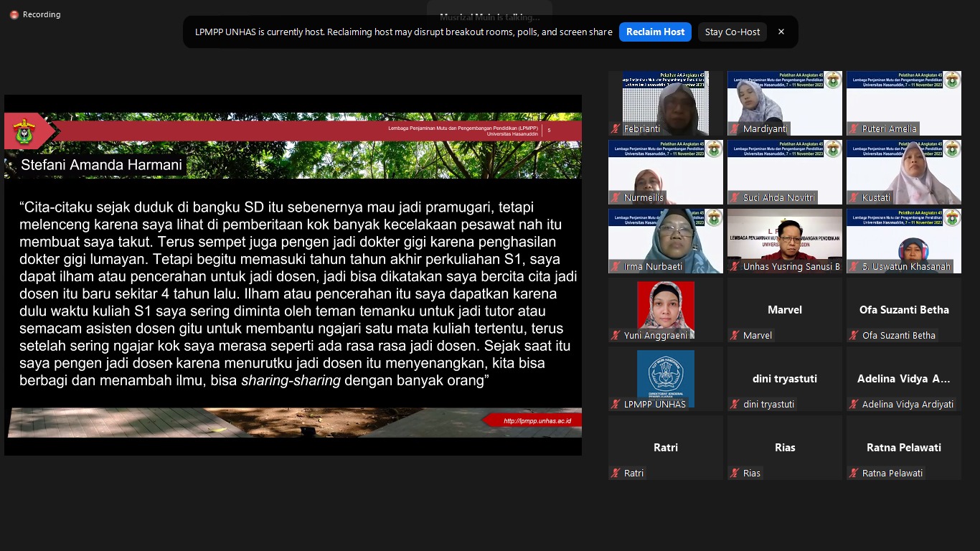Image resolution: width=980 pixels, height=551 pixels.
Task: Click muted mic icon on Febrianti's tile
Action: [x=616, y=129]
